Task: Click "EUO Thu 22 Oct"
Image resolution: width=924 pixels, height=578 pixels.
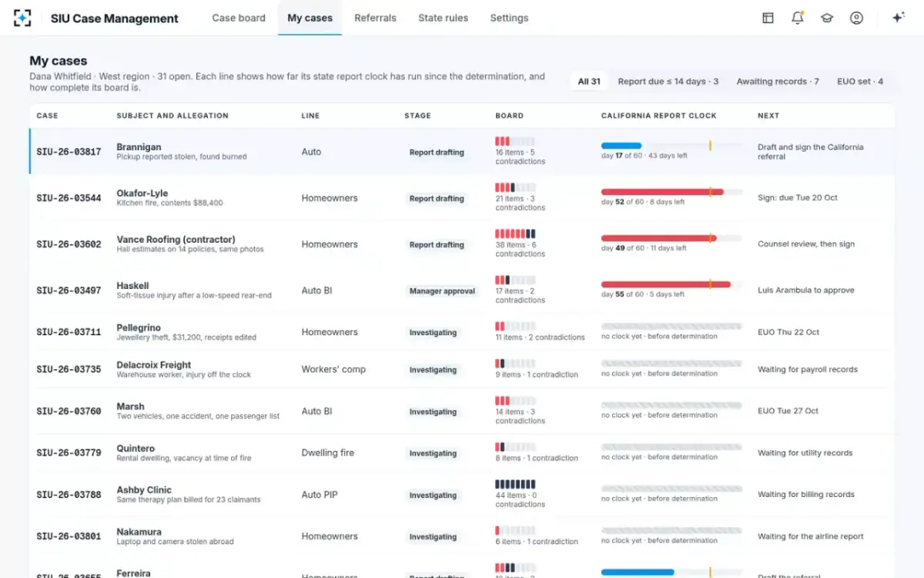Action: (x=788, y=332)
